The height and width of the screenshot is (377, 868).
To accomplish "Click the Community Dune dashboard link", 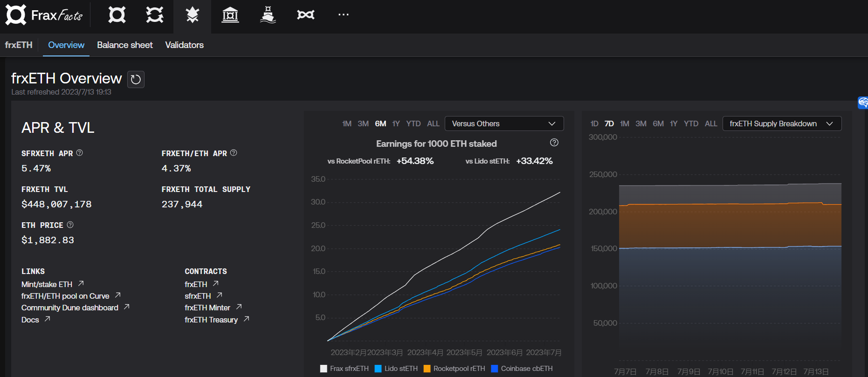I will 70,308.
